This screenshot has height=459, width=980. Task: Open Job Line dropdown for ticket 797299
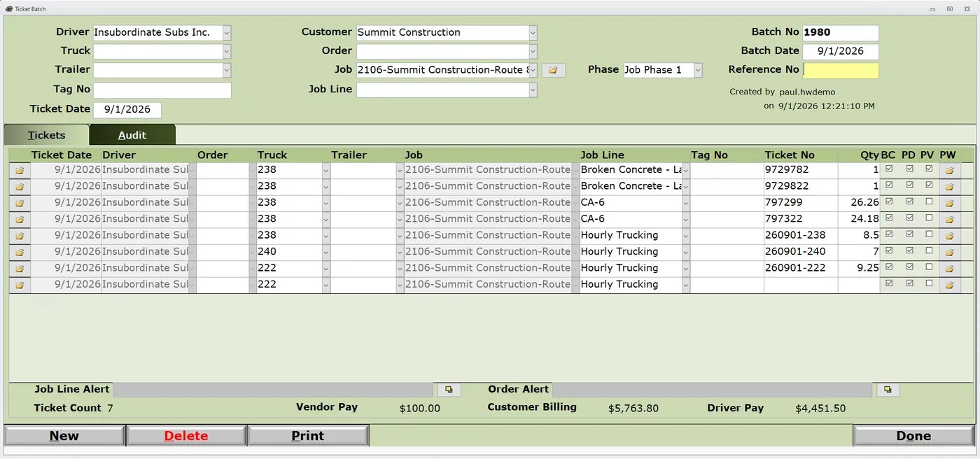tap(685, 203)
